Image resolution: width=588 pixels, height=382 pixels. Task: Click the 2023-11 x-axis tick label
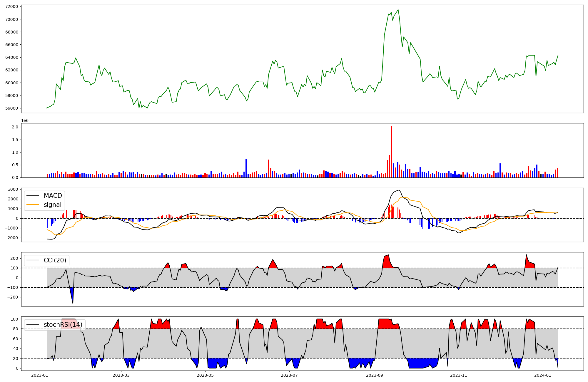[459, 375]
